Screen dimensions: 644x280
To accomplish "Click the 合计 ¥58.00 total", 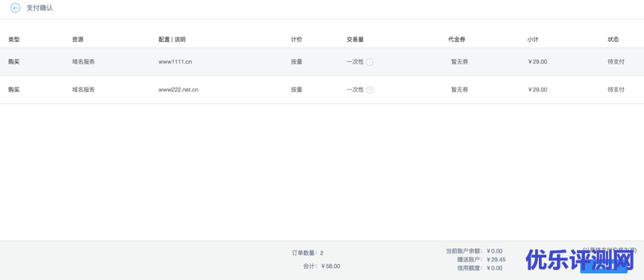I will 321,266.
